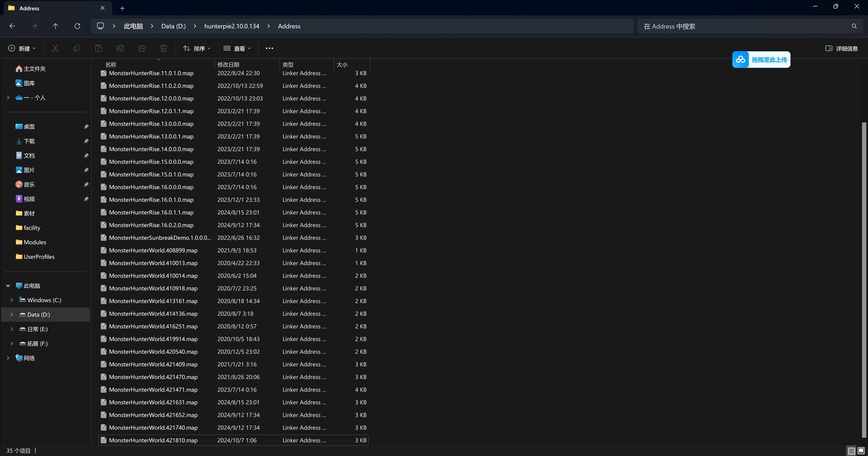Click the PC monitor icon in address bar
The image size is (868, 456).
click(100, 26)
